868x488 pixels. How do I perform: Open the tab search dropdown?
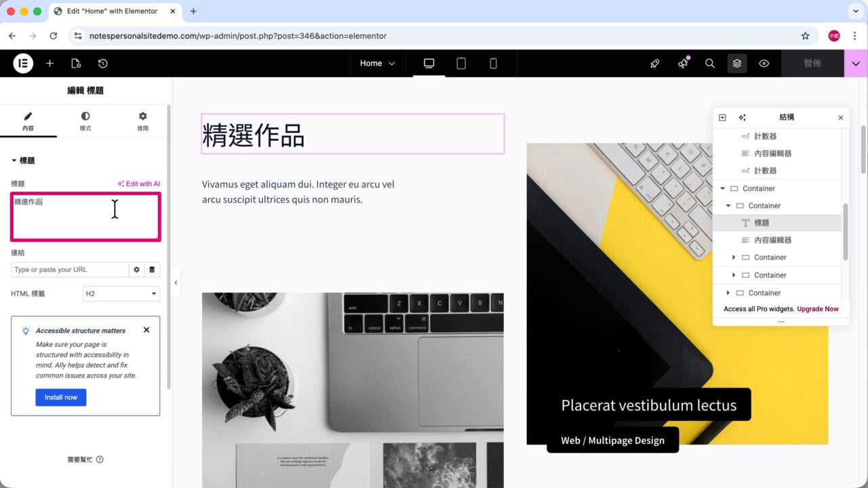(x=855, y=12)
